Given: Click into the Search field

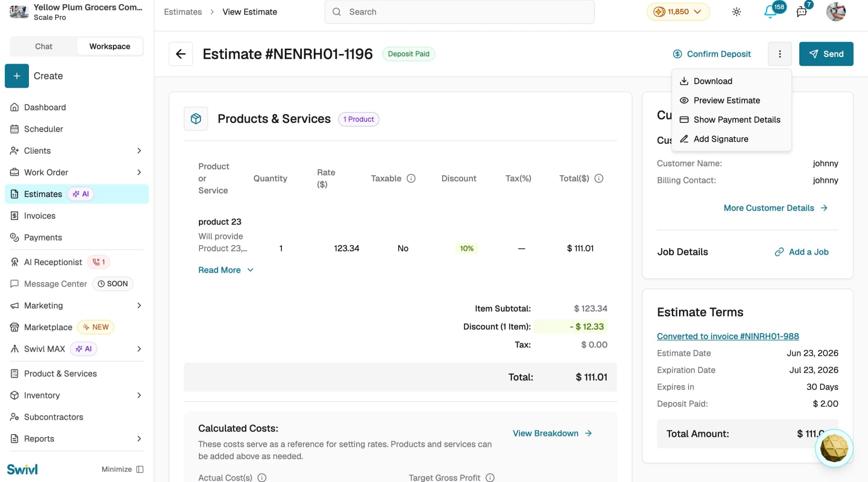Looking at the screenshot, I should 459,12.
